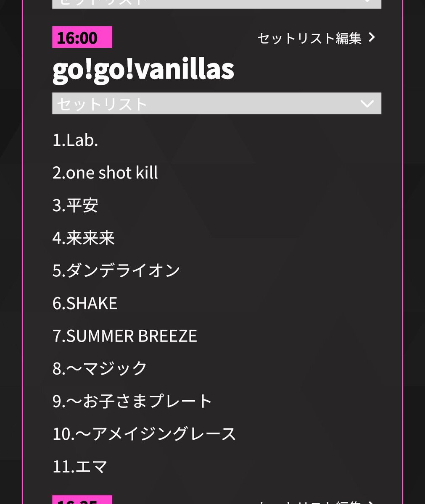
Task: Collapse the go!go!vanillas セットリスト dropdown
Action: pyautogui.click(x=216, y=103)
